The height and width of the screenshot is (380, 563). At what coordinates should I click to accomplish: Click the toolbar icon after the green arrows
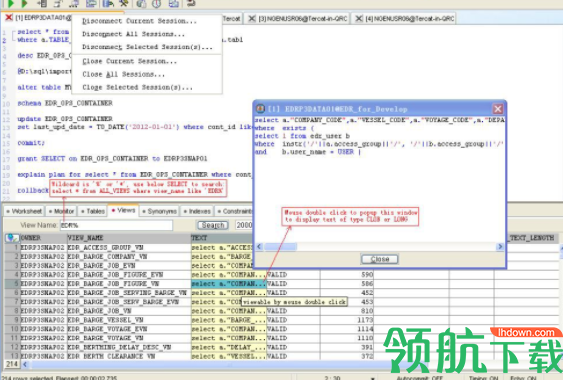pos(42,4)
